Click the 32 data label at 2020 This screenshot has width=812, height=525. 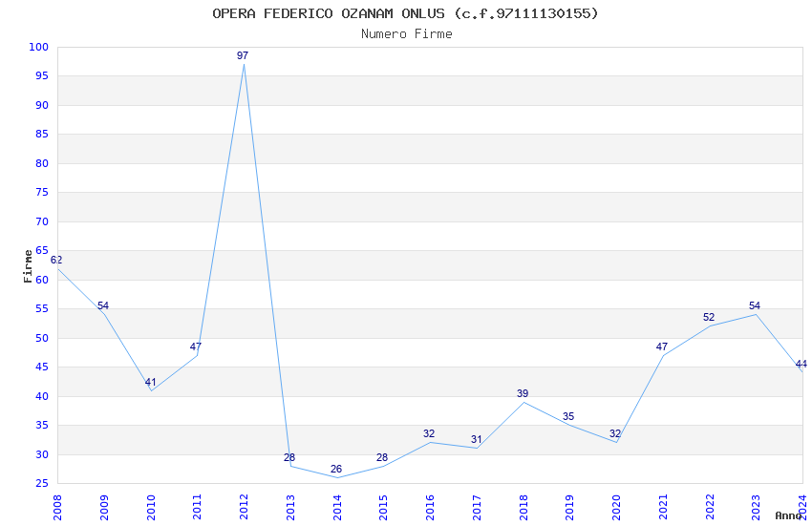coord(615,433)
